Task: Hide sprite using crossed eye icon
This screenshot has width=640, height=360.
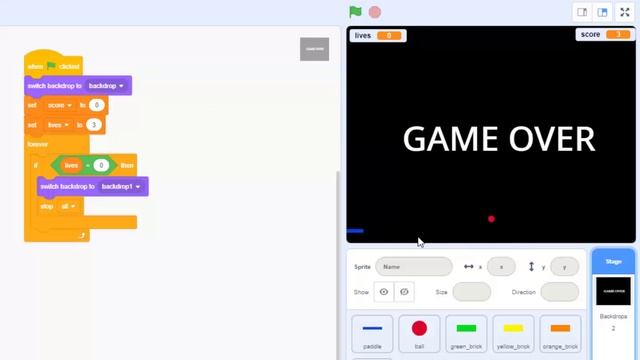Action: click(x=404, y=292)
